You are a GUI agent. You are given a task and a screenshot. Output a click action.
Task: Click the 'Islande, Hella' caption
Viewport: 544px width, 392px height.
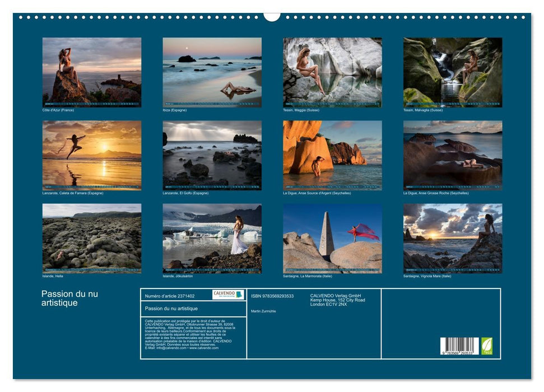53,276
